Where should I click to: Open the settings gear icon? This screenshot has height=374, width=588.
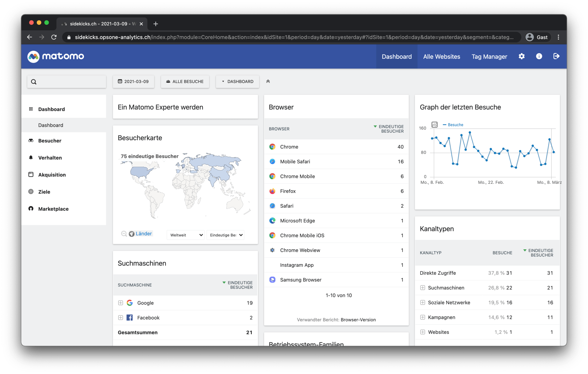click(x=522, y=56)
